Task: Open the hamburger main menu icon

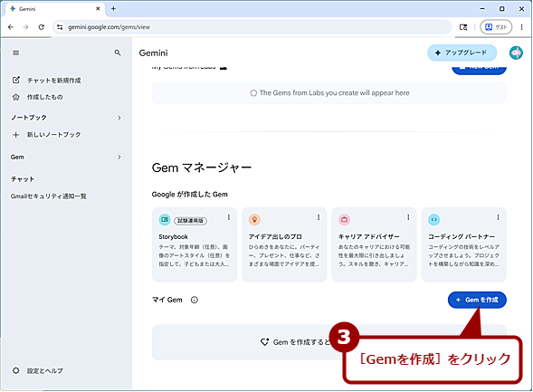Action: tap(16, 53)
